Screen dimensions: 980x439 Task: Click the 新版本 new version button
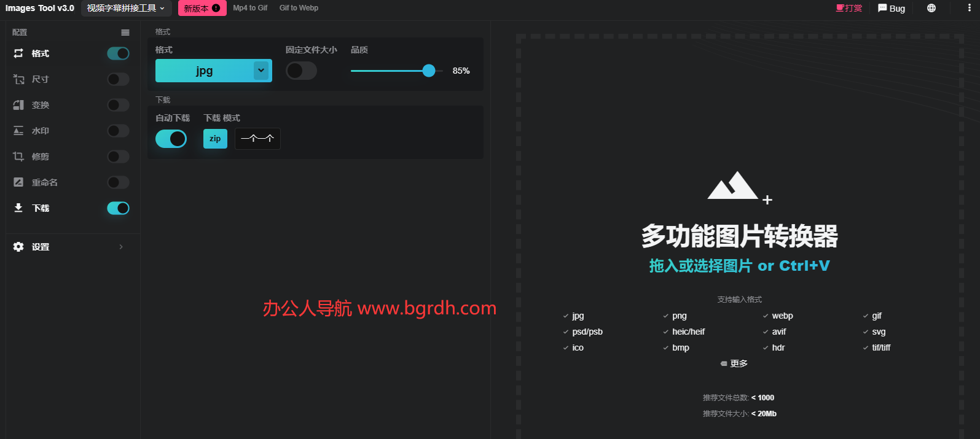202,8
